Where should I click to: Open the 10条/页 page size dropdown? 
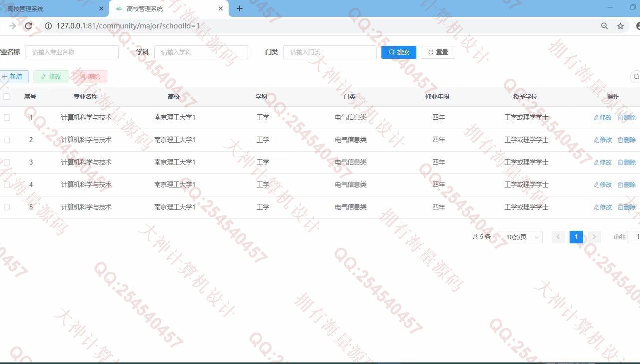pos(520,237)
